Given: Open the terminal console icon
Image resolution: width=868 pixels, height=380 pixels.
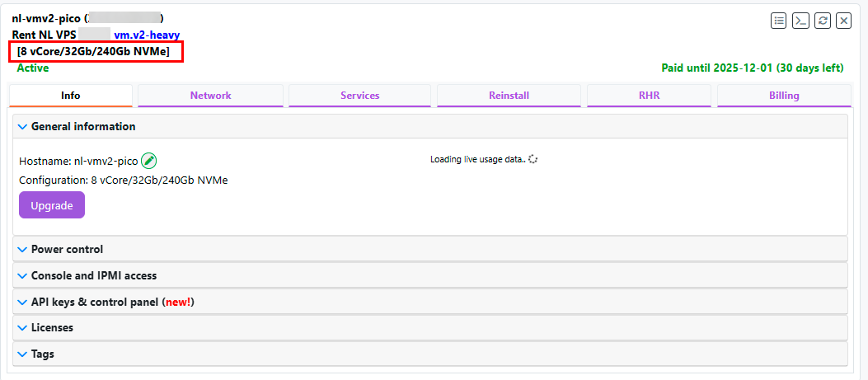Looking at the screenshot, I should coord(800,21).
